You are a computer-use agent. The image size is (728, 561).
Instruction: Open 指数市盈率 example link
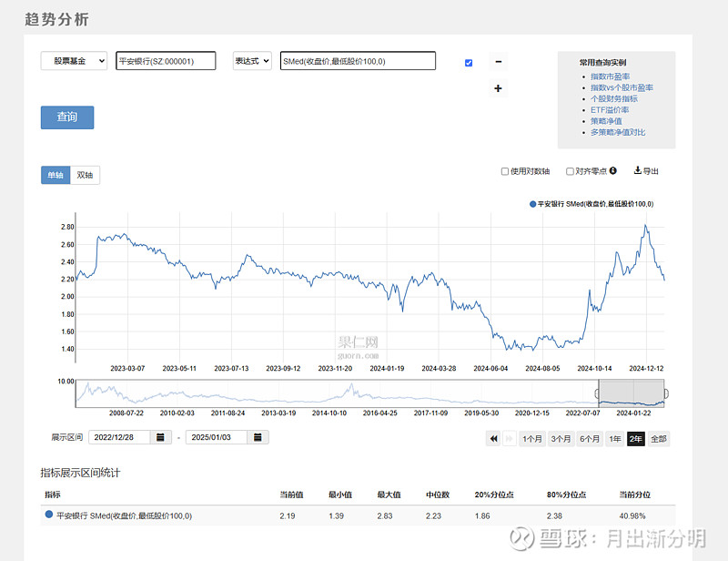click(x=610, y=76)
